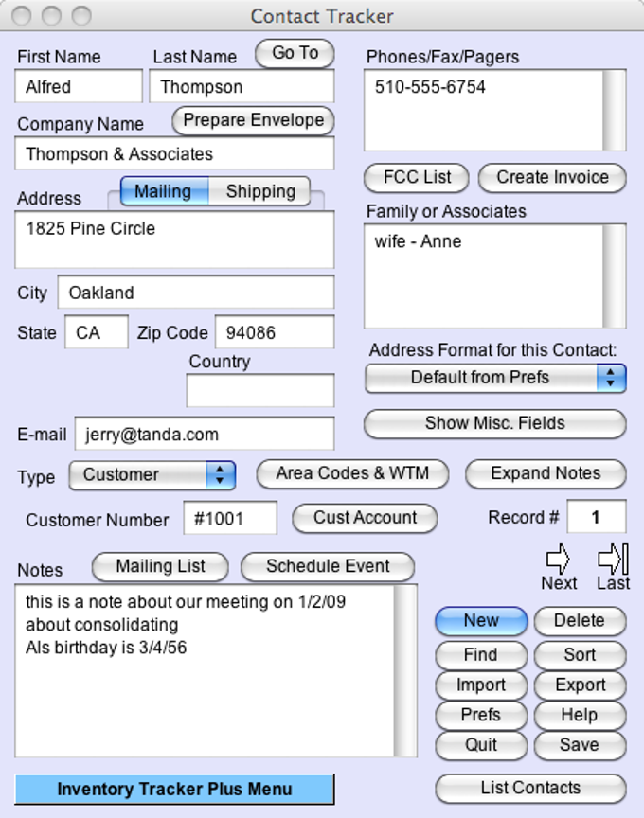644x818 pixels.
Task: Expand Notes button
Action: pos(546,473)
